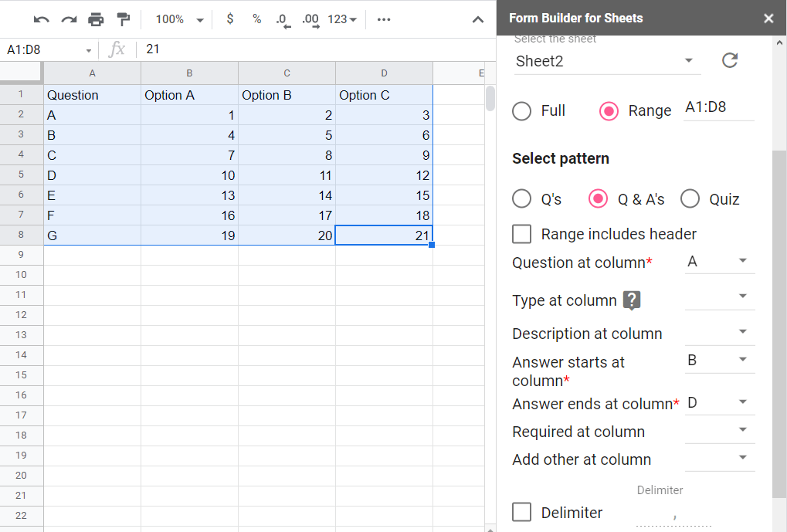Click the Undo arrow icon
787x532 pixels.
[x=41, y=19]
